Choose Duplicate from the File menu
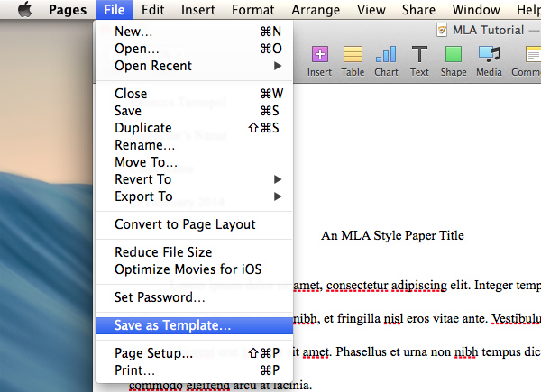Viewport: 541px width, 392px height. tap(143, 128)
